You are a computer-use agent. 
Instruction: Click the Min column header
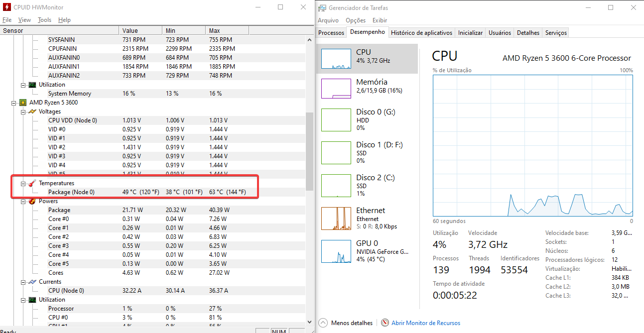click(x=184, y=31)
